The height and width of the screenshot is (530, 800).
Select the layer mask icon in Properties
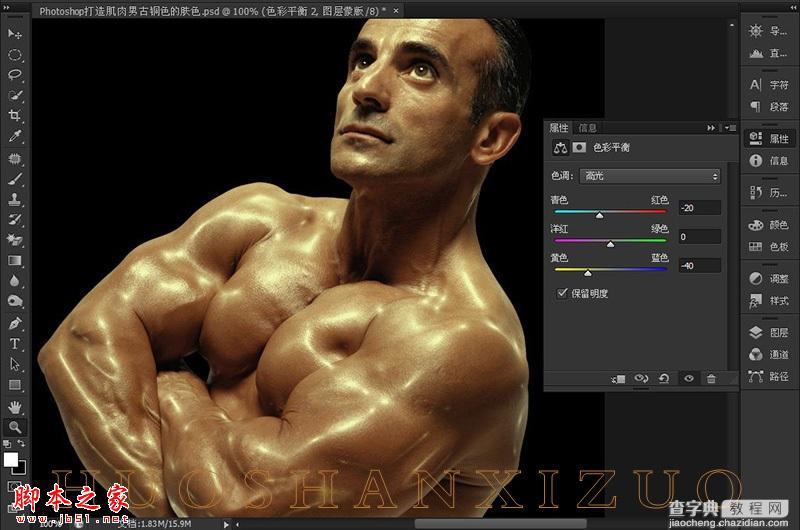click(x=579, y=147)
